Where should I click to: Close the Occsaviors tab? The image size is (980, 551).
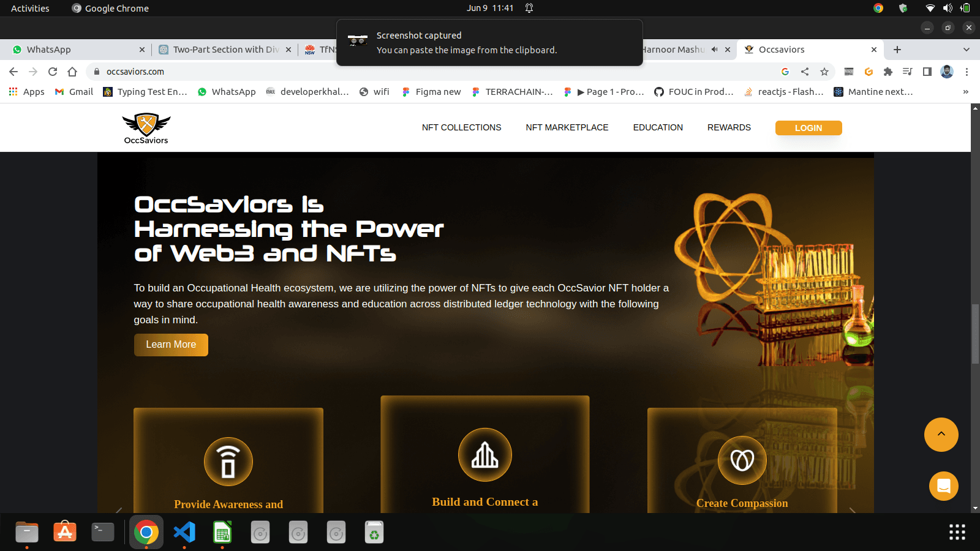(874, 50)
